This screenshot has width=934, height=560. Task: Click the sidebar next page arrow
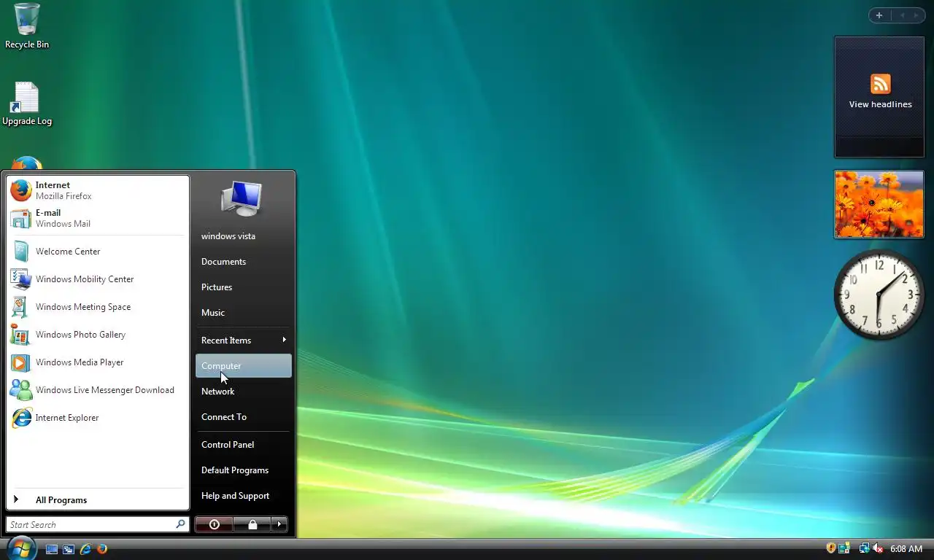[916, 15]
